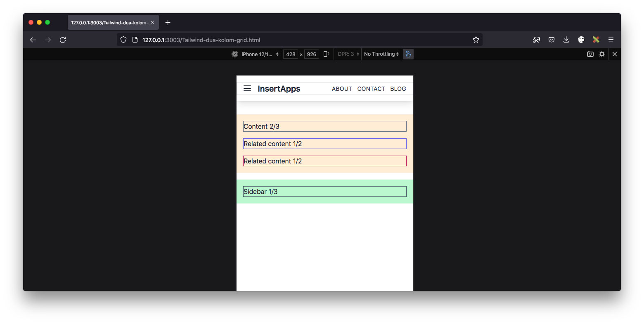Edit the viewport height 926 field
The image size is (644, 324).
click(312, 54)
